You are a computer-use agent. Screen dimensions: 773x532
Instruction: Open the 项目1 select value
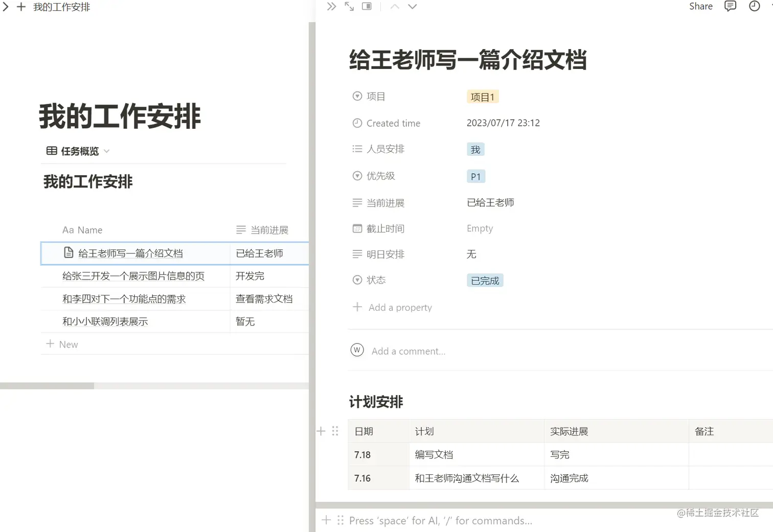click(483, 97)
